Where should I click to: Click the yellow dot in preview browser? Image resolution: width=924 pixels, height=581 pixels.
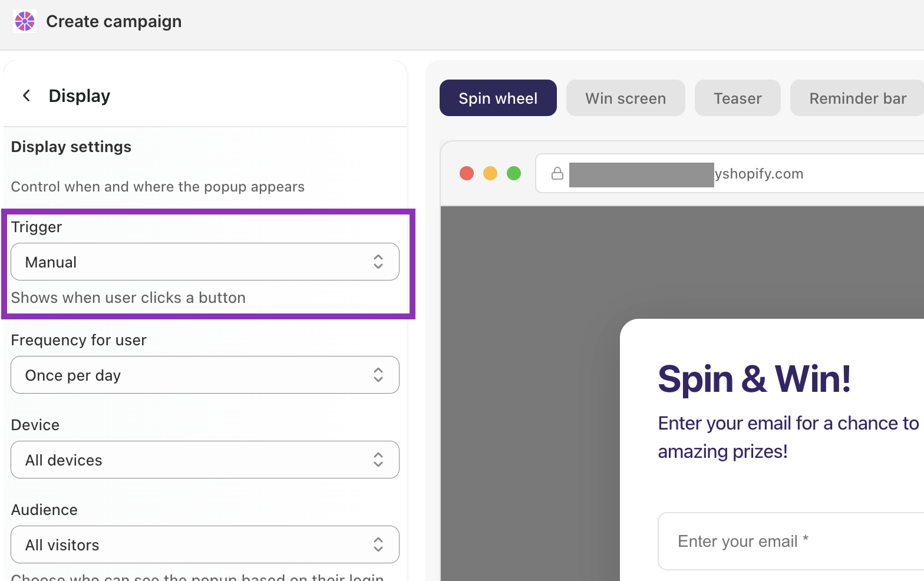[x=490, y=173]
